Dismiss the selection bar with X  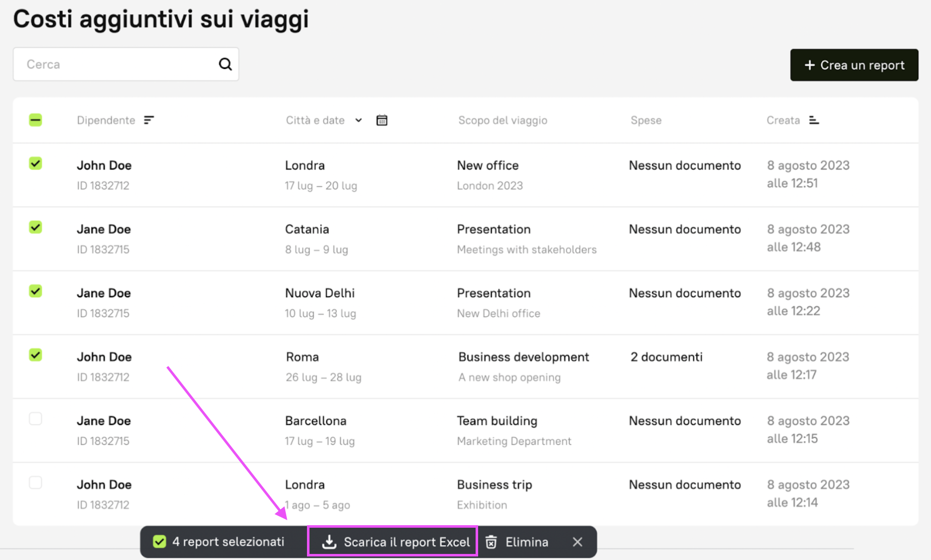(578, 542)
